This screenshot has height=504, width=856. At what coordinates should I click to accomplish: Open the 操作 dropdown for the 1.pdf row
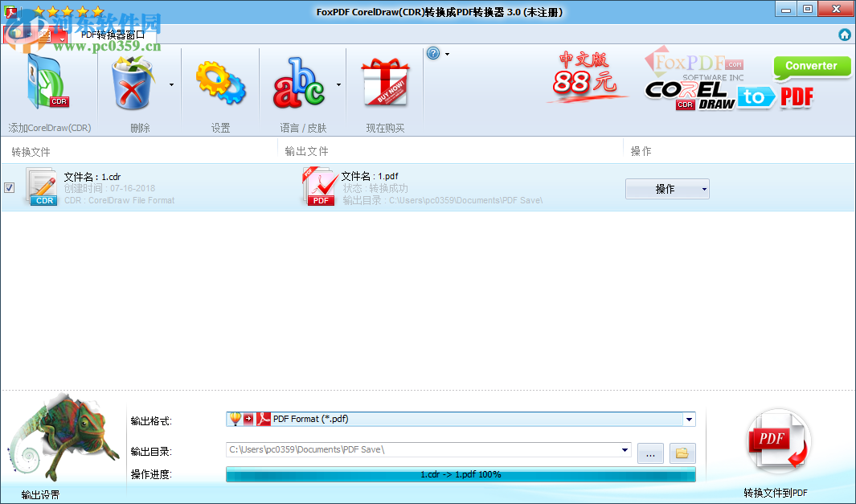pos(667,188)
